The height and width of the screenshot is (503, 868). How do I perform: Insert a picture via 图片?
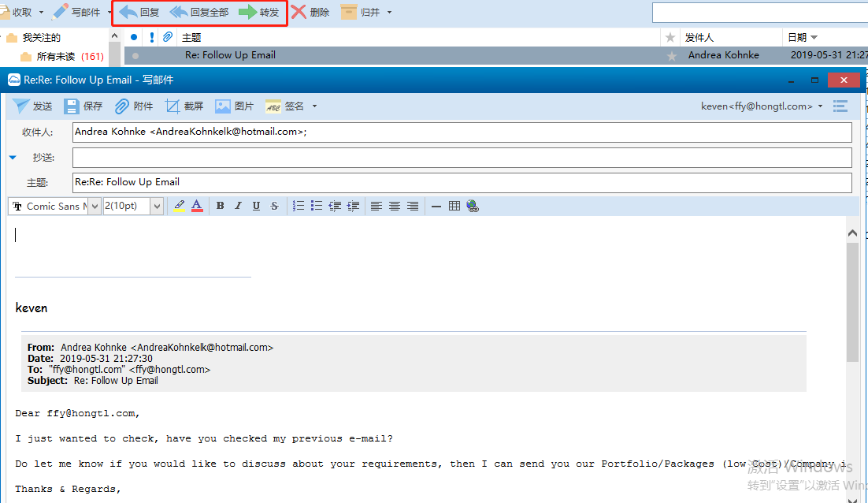point(235,106)
